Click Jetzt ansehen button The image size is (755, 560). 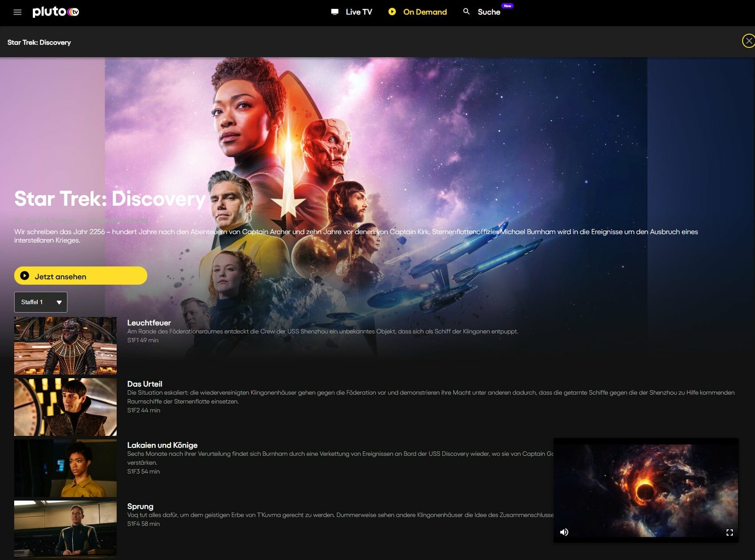tap(81, 276)
